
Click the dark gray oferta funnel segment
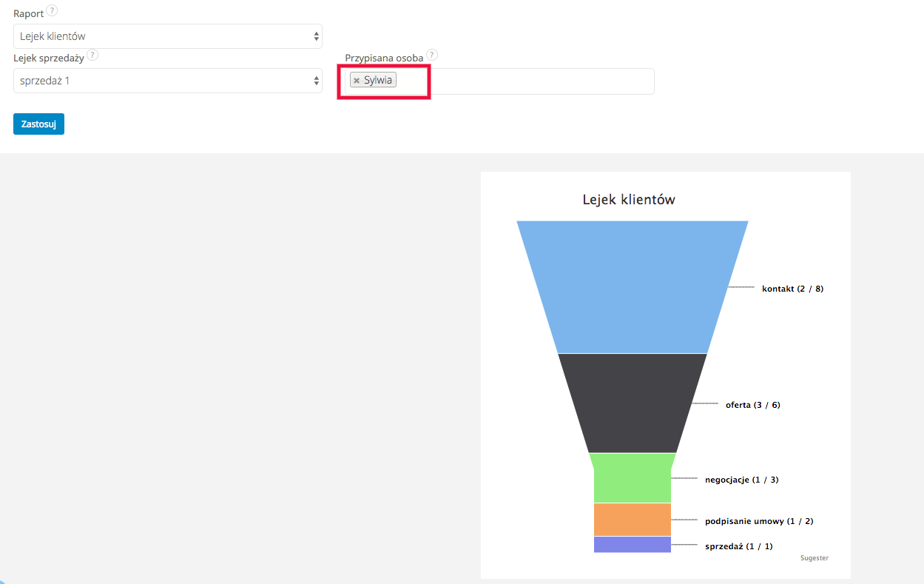point(633,403)
